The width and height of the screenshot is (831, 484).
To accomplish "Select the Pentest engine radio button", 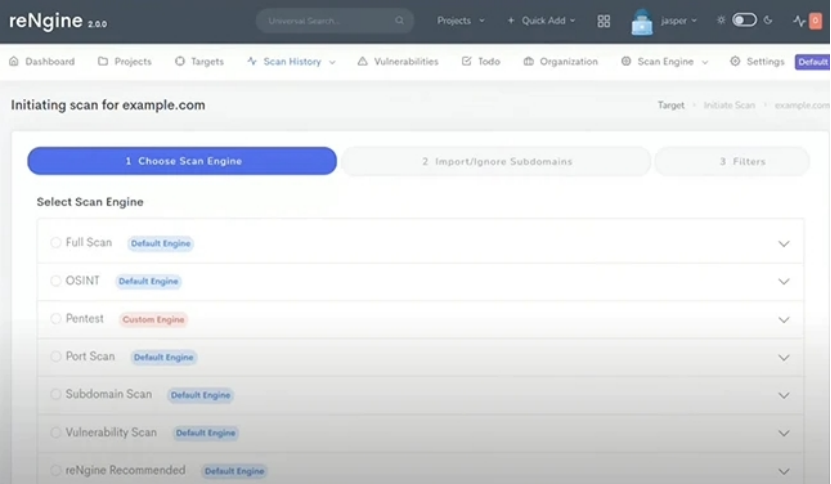I will (x=56, y=319).
